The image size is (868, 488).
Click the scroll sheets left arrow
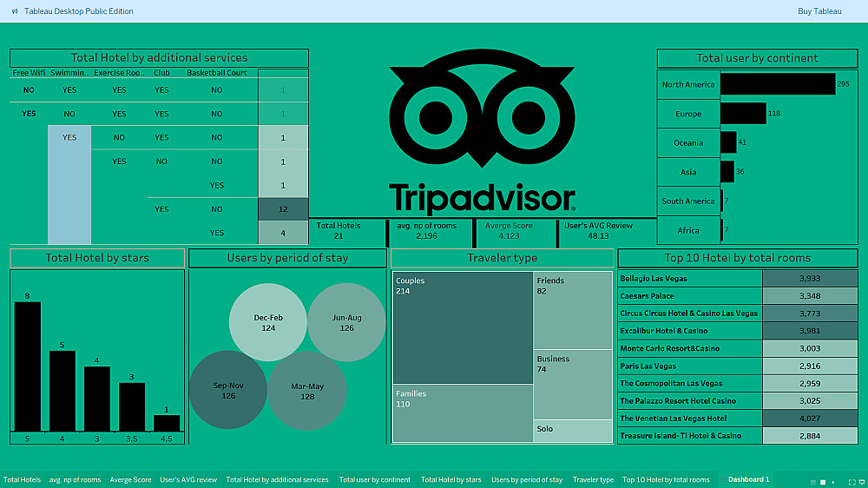[833, 482]
